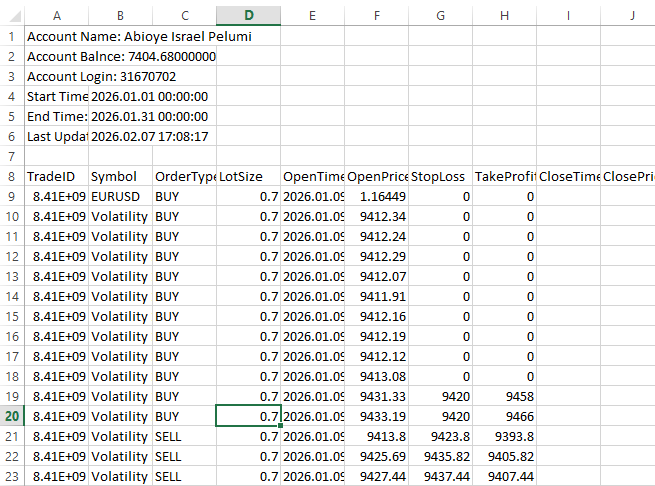Click open price 9412.34 cell
The width and height of the screenshot is (655, 486).
point(376,216)
